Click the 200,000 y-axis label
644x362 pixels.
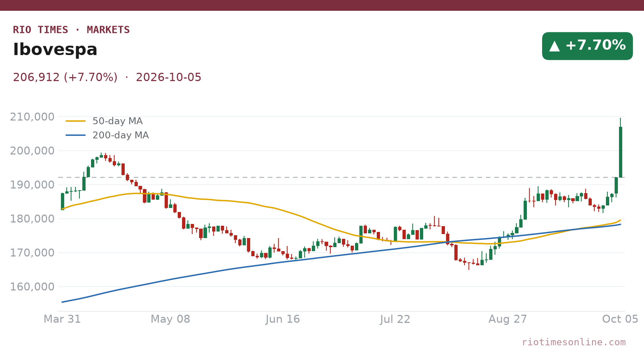(32, 151)
